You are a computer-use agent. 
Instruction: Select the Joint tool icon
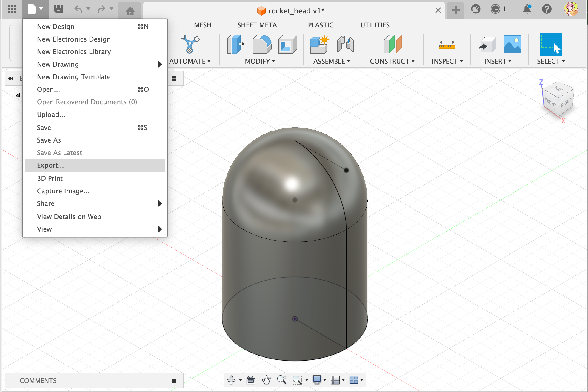point(345,44)
